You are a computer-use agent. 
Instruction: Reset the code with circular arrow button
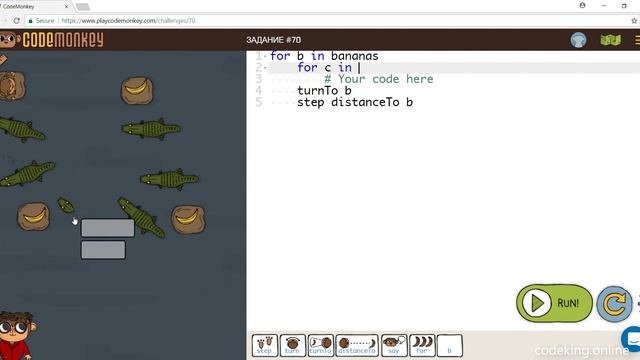[614, 304]
